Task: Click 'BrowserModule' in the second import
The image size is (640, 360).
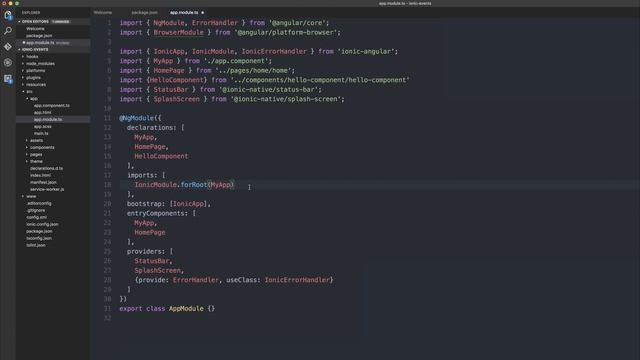Action: tap(178, 32)
